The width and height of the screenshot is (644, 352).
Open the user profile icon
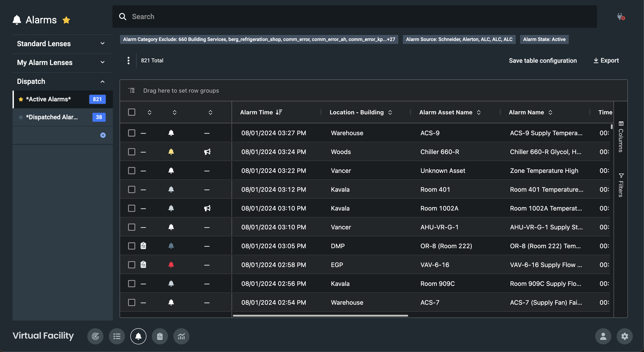603,336
